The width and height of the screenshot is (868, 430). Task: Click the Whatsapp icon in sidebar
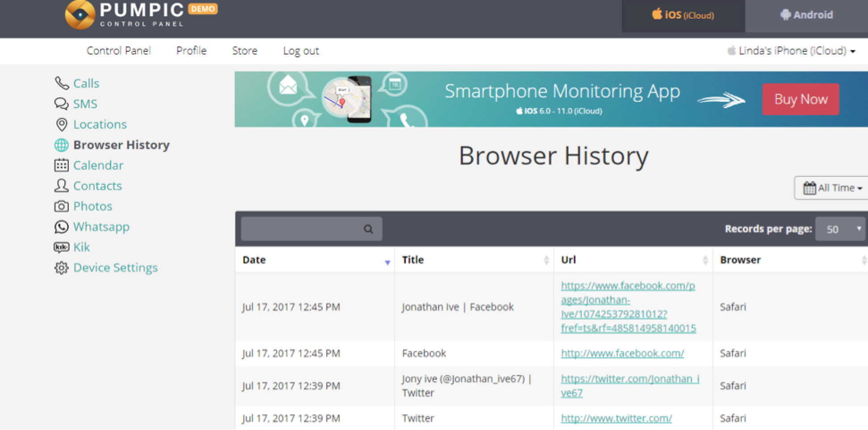pyautogui.click(x=62, y=227)
